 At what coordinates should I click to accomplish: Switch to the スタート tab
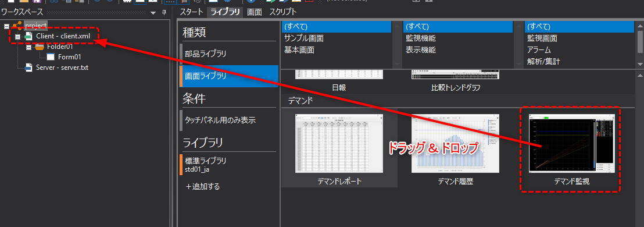(x=192, y=12)
